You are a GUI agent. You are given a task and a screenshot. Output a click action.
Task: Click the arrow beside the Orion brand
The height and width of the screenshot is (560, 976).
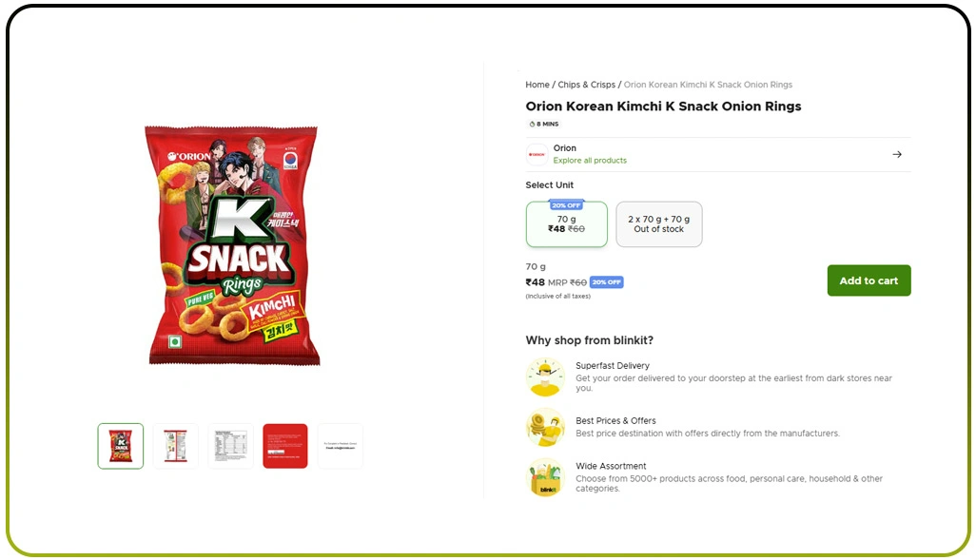[896, 154]
